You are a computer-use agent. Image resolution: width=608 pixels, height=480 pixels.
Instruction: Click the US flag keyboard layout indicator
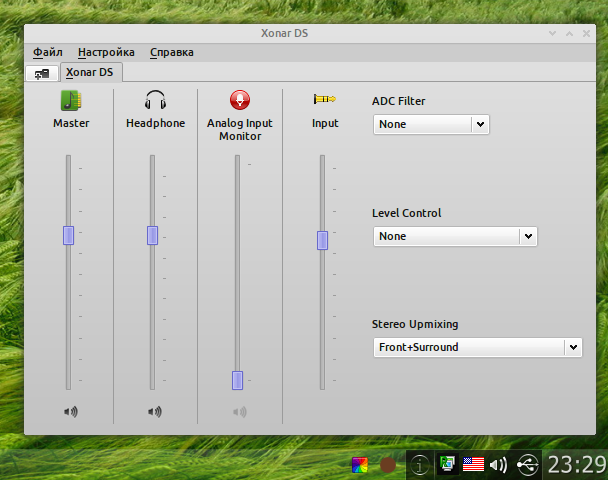click(473, 464)
